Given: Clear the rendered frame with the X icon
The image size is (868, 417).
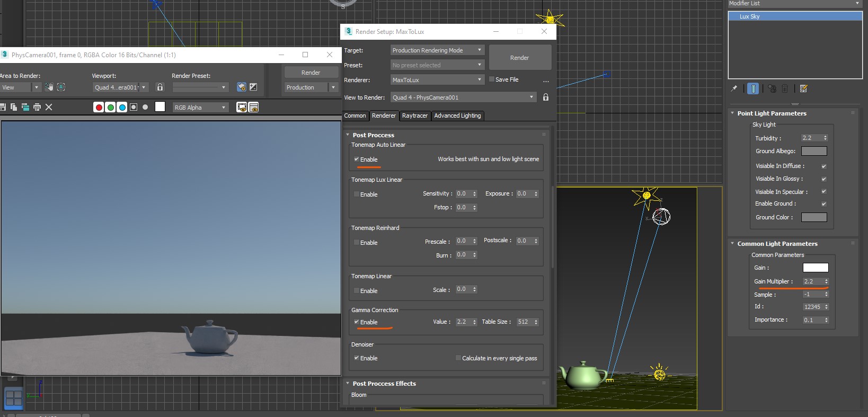Looking at the screenshot, I should click(49, 107).
